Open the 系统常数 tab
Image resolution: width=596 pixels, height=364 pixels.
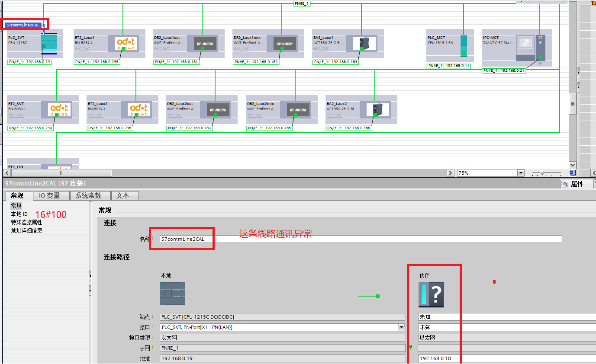[x=88, y=196]
